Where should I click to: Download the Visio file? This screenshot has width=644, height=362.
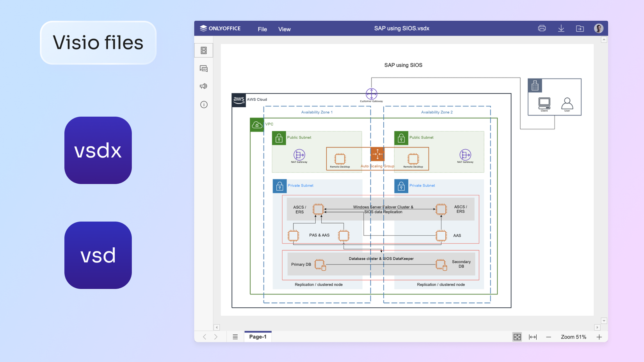[x=561, y=28]
